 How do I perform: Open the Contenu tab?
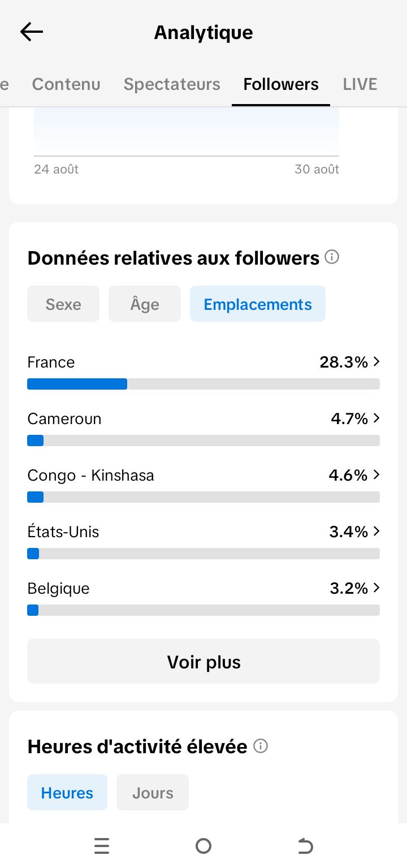pos(66,84)
